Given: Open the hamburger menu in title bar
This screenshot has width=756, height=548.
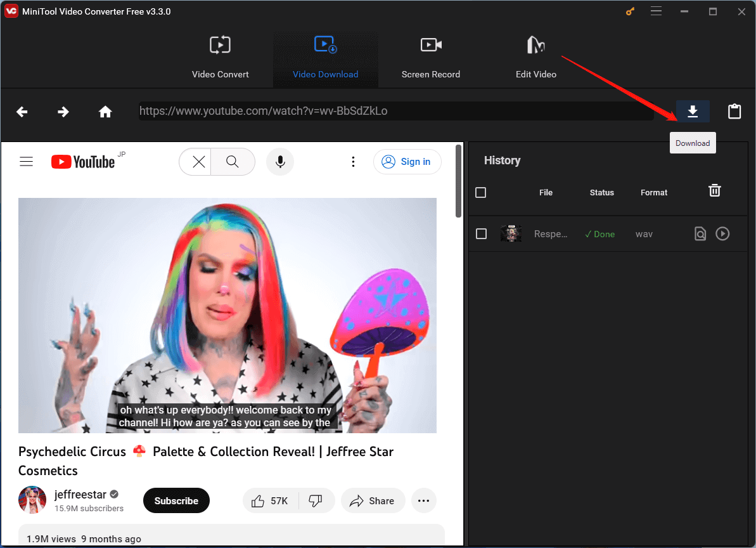Looking at the screenshot, I should coord(657,11).
